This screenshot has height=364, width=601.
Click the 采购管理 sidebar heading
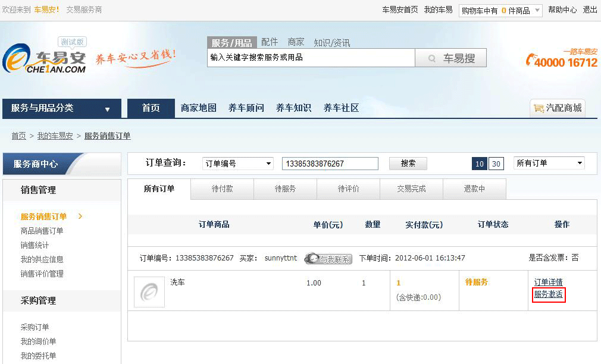pyautogui.click(x=38, y=301)
